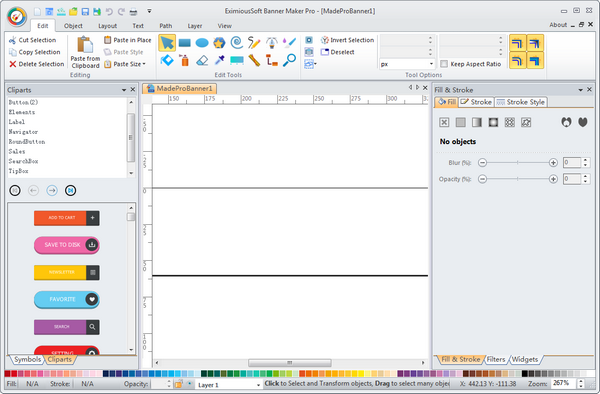This screenshot has width=600, height=394.
Task: Open the Cliparts panel menu arrow
Action: coord(124,90)
